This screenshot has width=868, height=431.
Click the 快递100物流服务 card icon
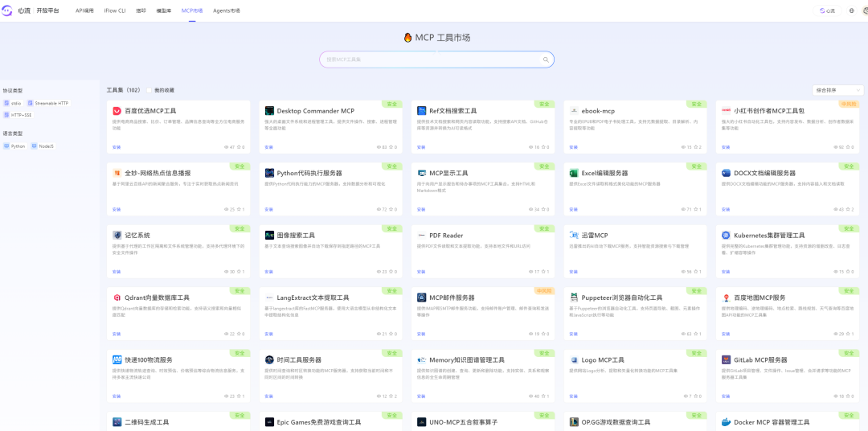point(117,359)
